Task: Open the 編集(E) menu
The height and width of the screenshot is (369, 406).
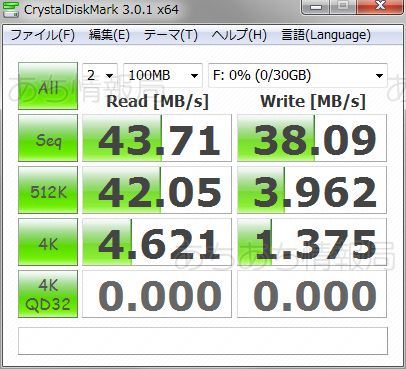Action: click(x=109, y=35)
